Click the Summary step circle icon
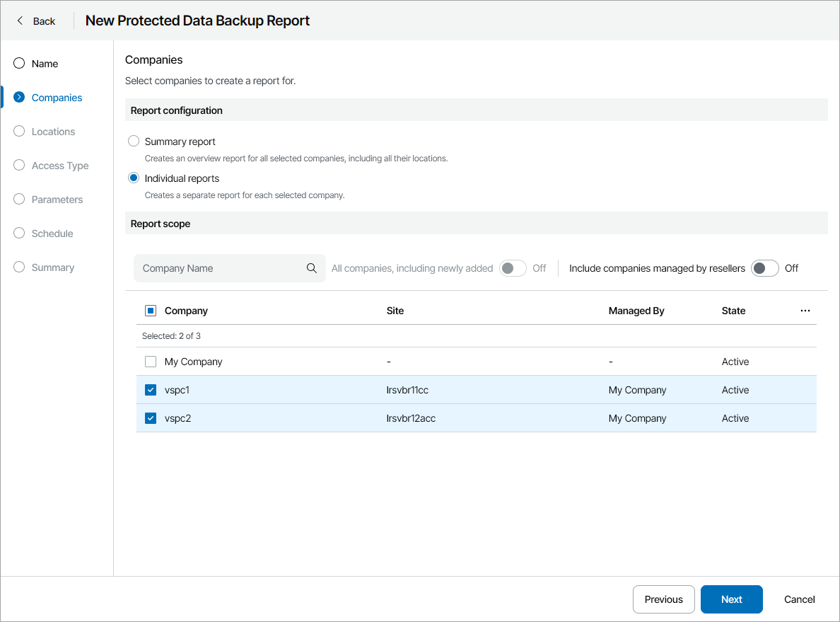 (x=19, y=267)
